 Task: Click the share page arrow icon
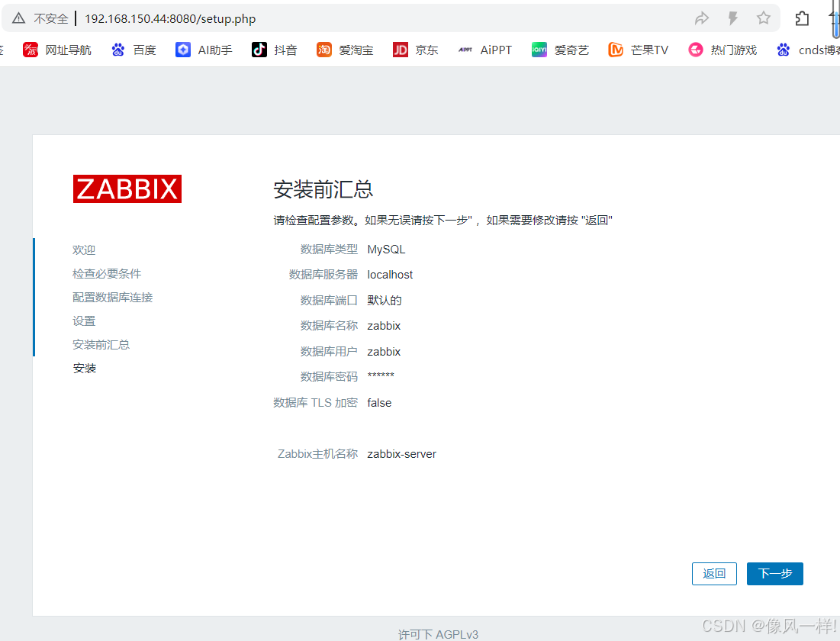coord(702,19)
